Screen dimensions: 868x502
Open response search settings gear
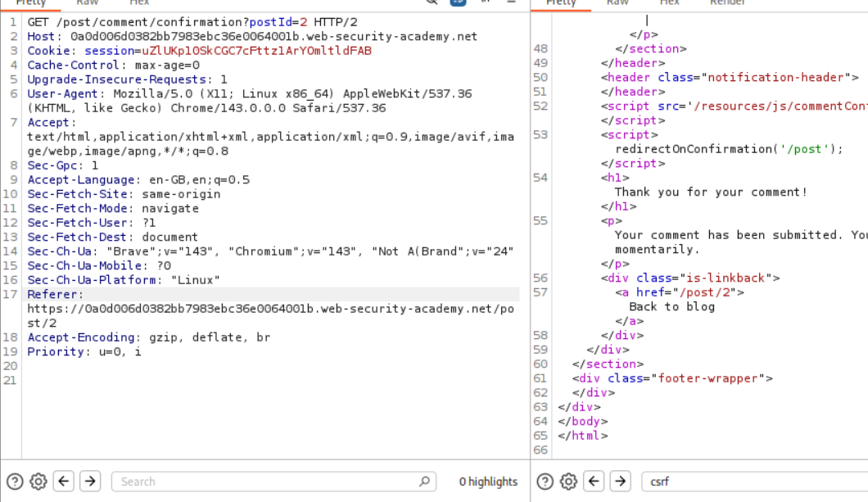pyautogui.click(x=568, y=482)
